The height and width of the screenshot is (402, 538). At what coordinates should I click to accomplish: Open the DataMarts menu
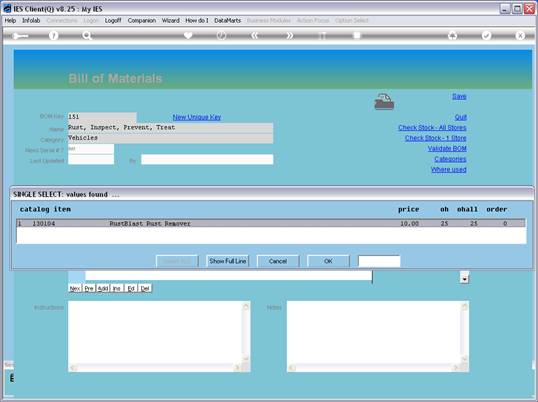pos(227,21)
